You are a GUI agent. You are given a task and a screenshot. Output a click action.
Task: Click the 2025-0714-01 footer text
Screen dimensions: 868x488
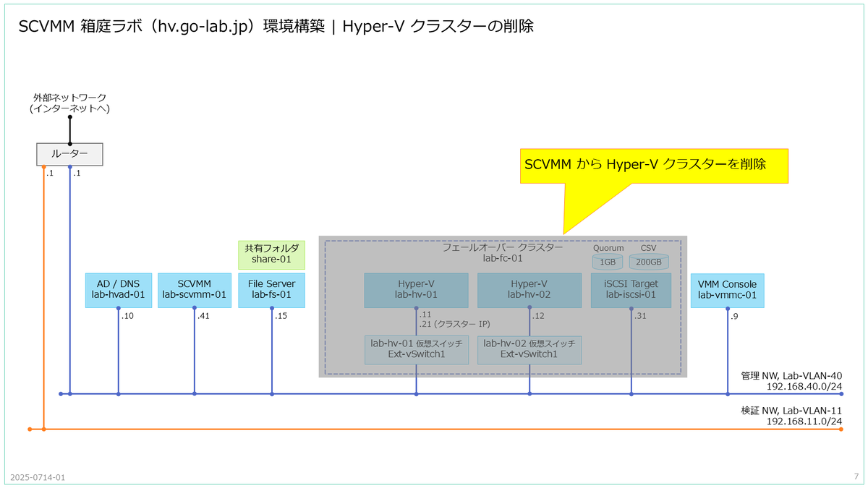click(x=38, y=478)
